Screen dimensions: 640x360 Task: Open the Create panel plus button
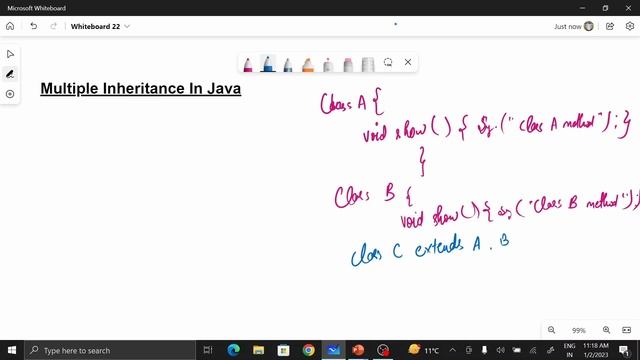10,94
